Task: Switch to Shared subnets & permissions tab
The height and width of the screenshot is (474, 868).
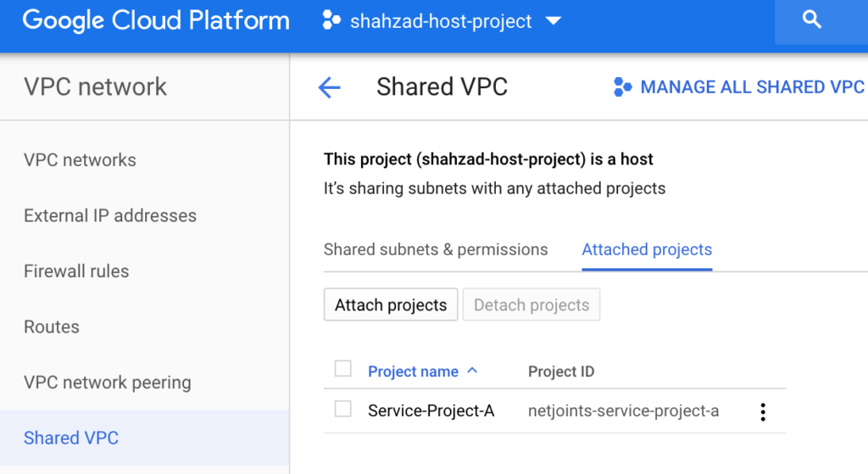Action: pyautogui.click(x=436, y=250)
